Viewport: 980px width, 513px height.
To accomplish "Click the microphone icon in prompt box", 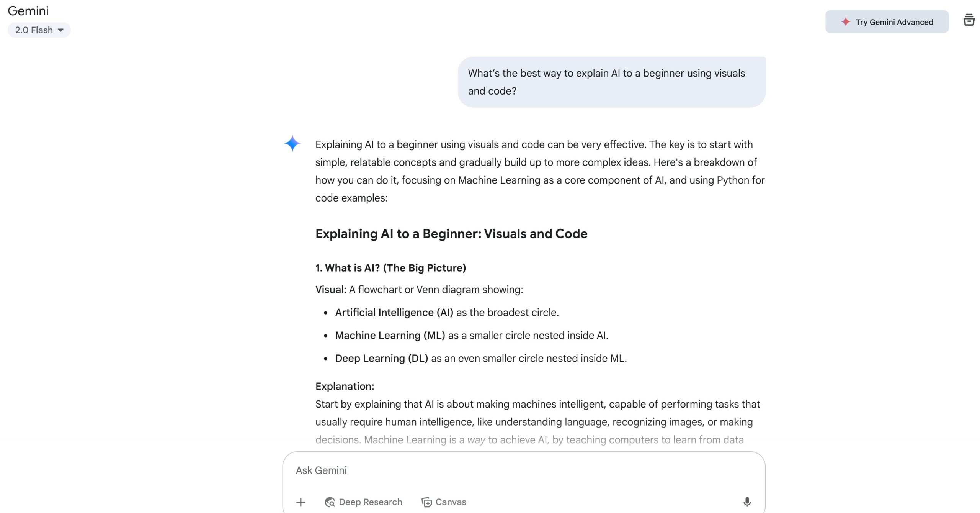I will tap(746, 502).
